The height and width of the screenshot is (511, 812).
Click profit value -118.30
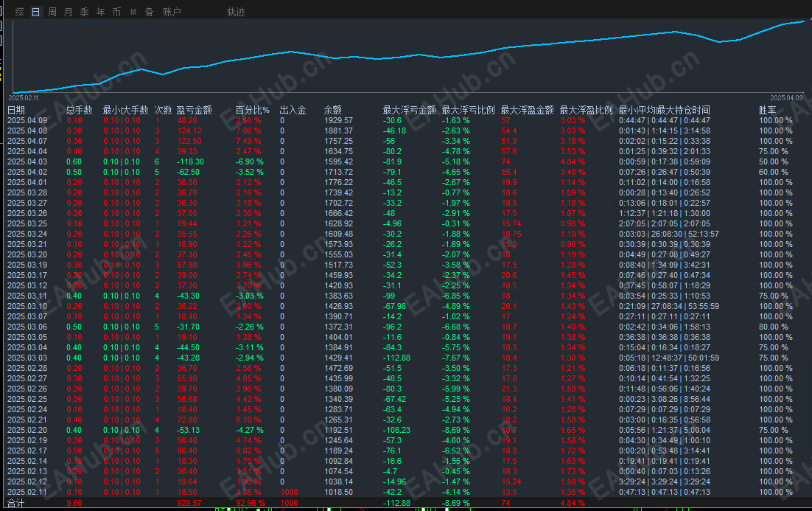point(191,161)
